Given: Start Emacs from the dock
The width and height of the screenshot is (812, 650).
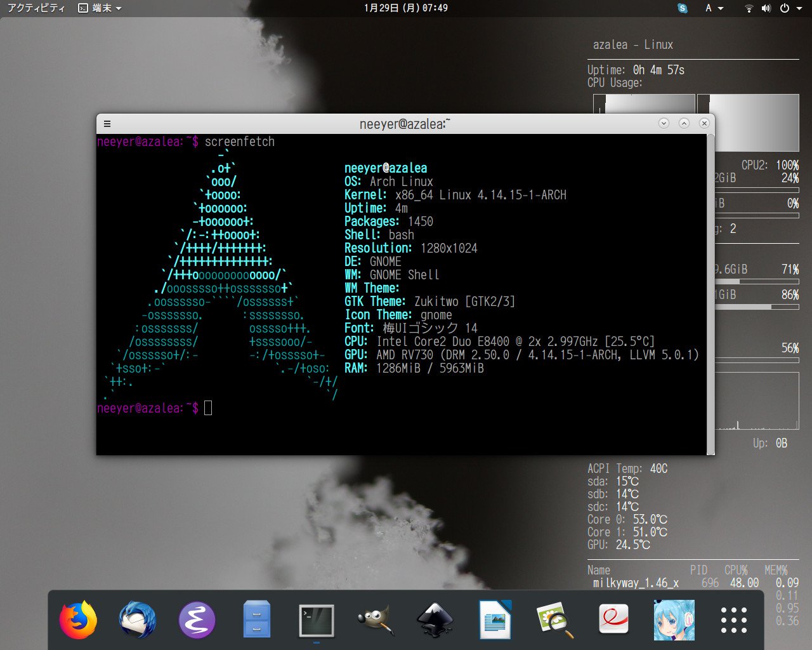Looking at the screenshot, I should [x=197, y=620].
